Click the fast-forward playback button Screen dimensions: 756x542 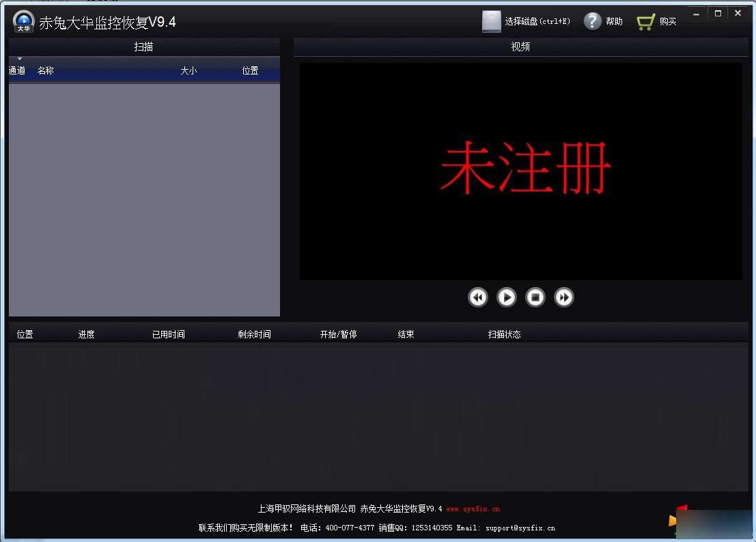(563, 297)
